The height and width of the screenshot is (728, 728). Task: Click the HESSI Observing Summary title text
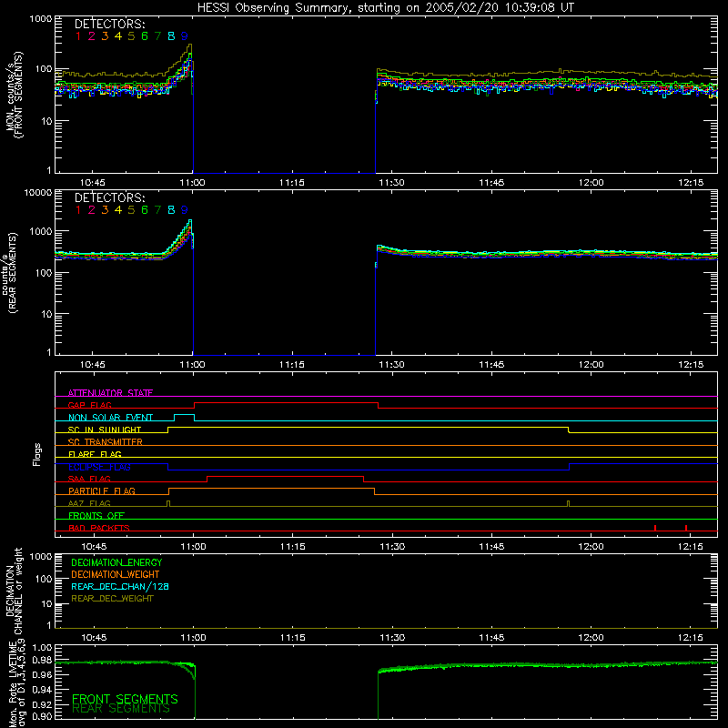click(385, 8)
